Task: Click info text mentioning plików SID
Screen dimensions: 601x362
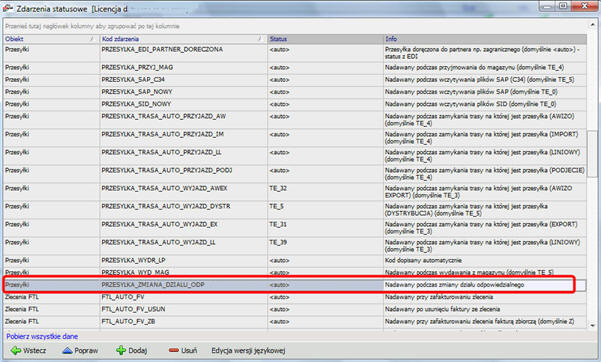Action: [x=471, y=104]
